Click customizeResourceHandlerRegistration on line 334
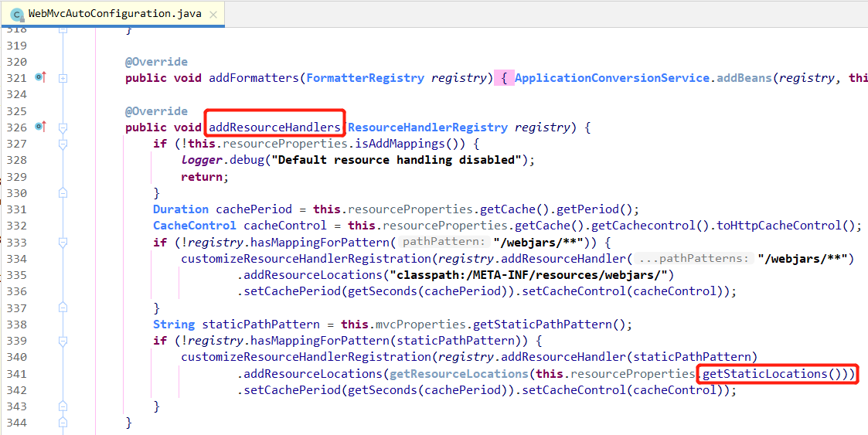Viewport: 868px width, 435px height. (306, 259)
